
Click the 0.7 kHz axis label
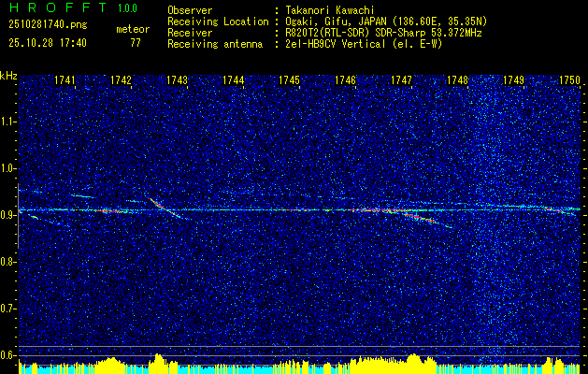pyautogui.click(x=7, y=309)
